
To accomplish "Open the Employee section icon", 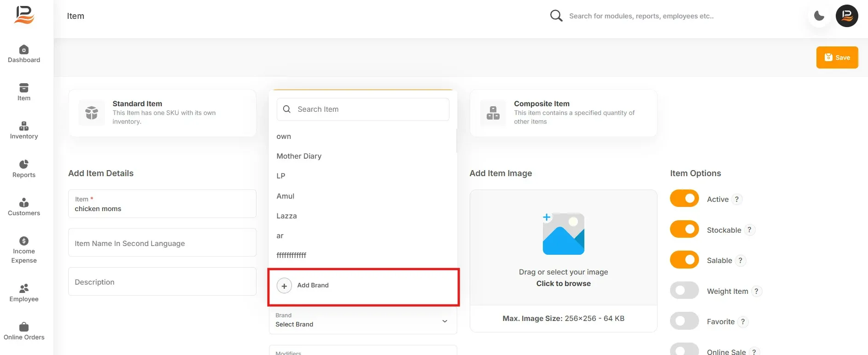I will coord(24,288).
